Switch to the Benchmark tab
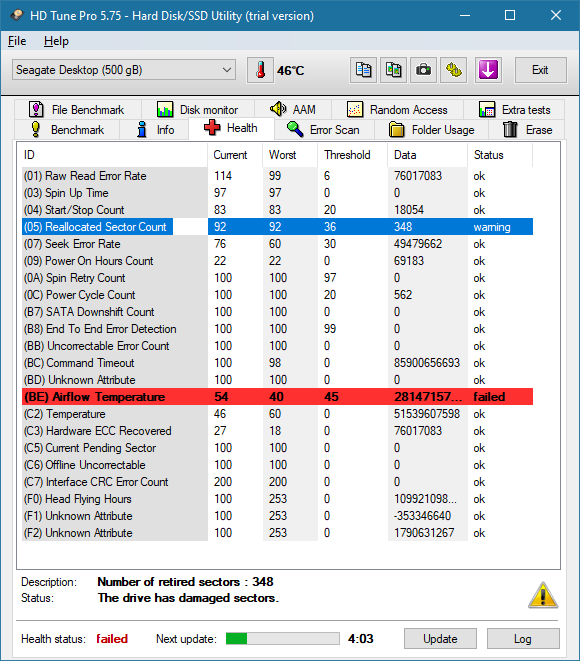 click(67, 129)
